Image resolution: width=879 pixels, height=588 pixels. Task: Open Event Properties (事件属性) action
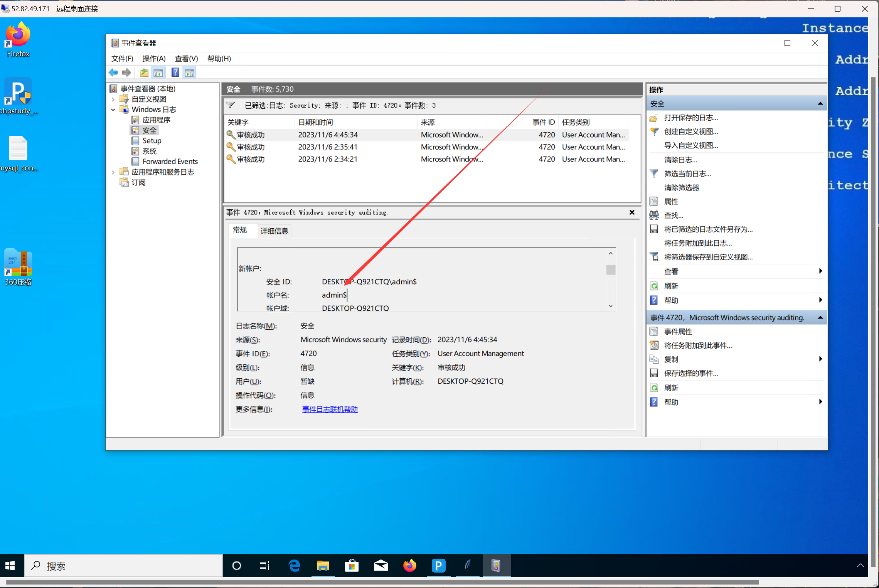pyautogui.click(x=678, y=332)
